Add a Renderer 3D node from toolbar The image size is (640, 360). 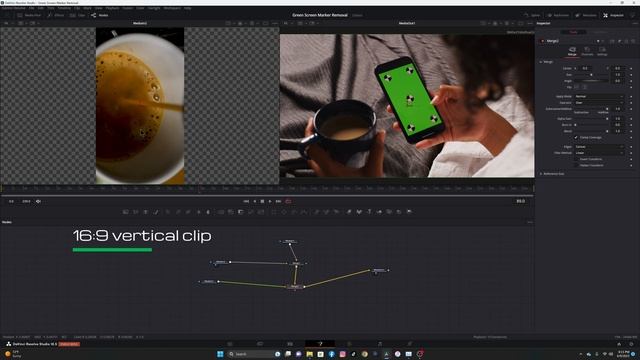[409, 212]
